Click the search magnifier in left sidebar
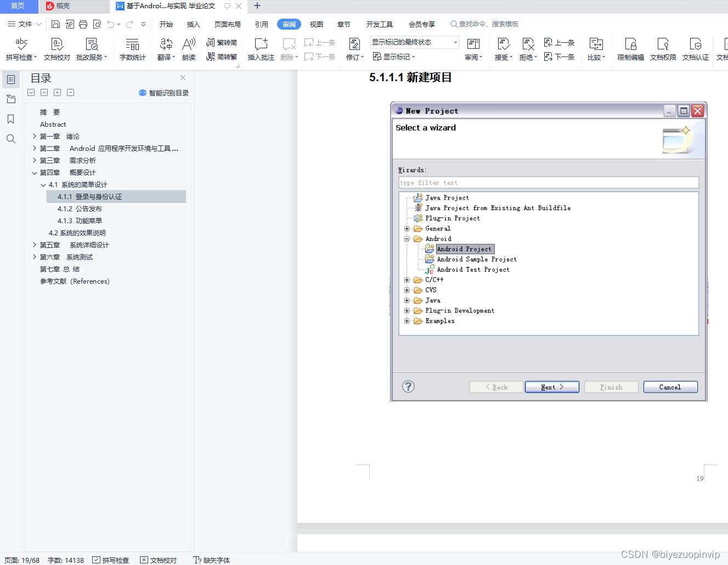The height and width of the screenshot is (565, 728). (x=10, y=139)
